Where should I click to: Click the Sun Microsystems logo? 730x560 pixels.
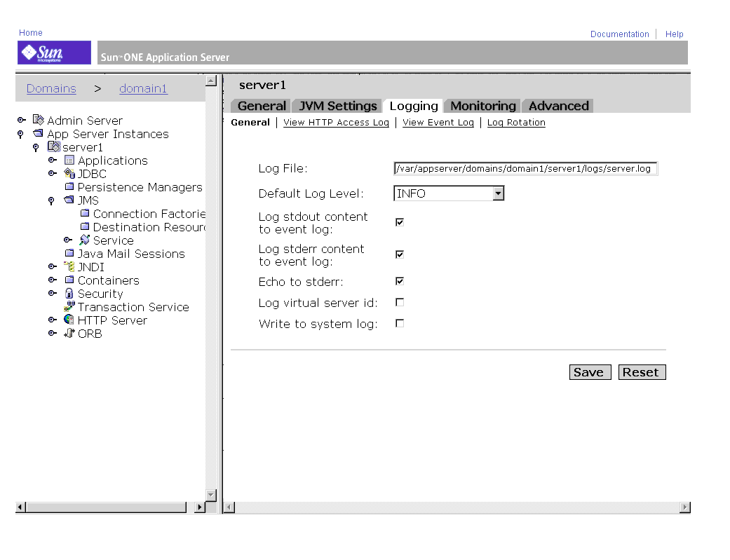coord(54,53)
